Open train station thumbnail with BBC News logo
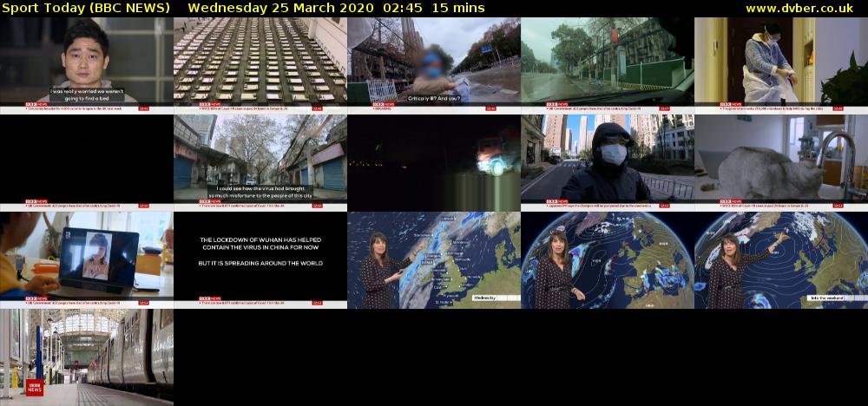The width and height of the screenshot is (868, 406). (x=86, y=357)
